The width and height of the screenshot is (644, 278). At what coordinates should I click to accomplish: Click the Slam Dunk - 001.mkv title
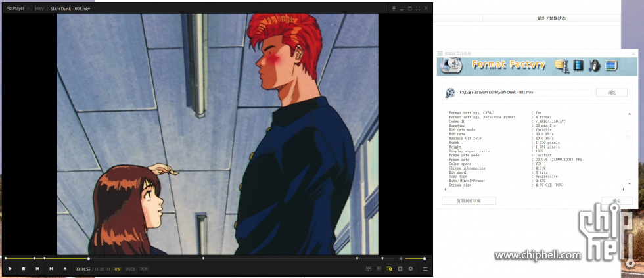pyautogui.click(x=70, y=8)
